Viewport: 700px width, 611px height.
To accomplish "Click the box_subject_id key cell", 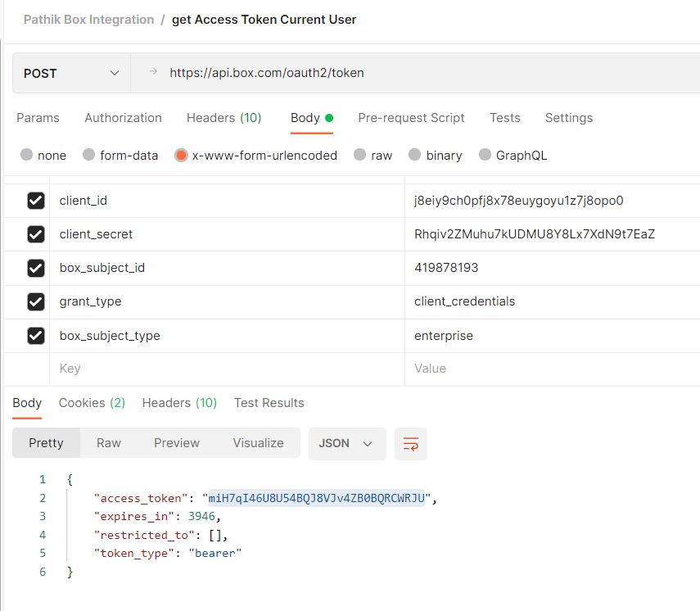I will [x=228, y=268].
